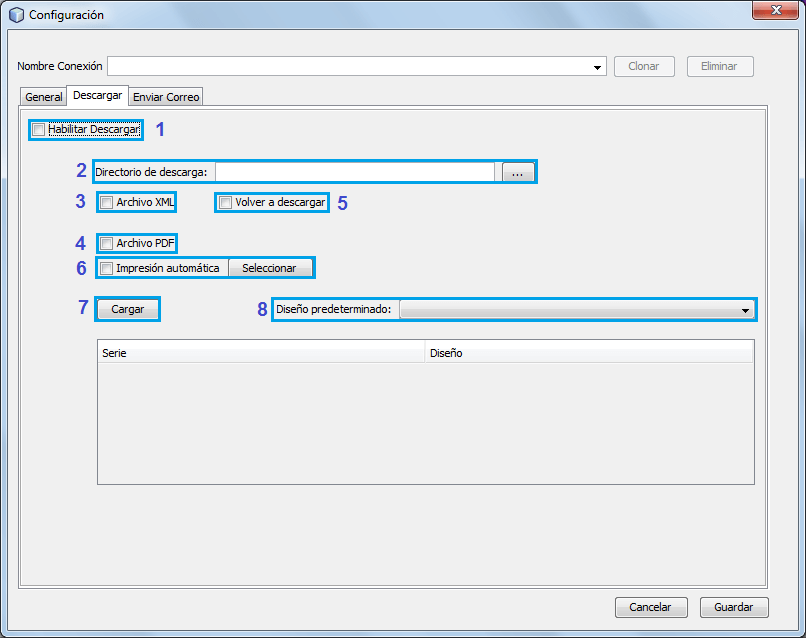Select the Descargar tab
Viewport: 806px width, 638px height.
pos(97,96)
